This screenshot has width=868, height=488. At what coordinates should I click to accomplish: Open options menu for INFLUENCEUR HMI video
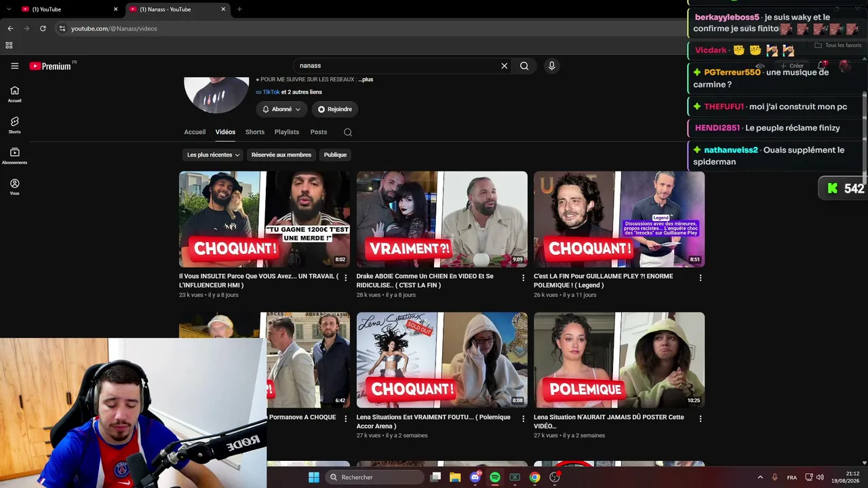(x=346, y=278)
